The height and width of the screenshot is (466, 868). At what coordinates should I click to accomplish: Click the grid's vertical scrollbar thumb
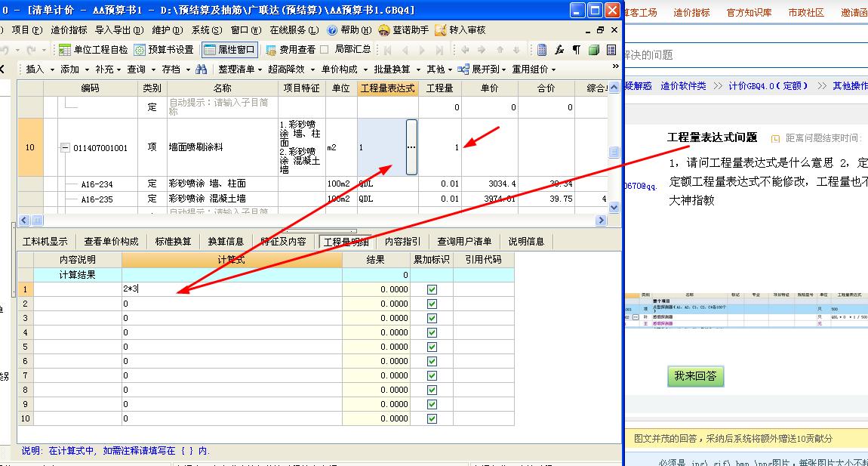614,152
